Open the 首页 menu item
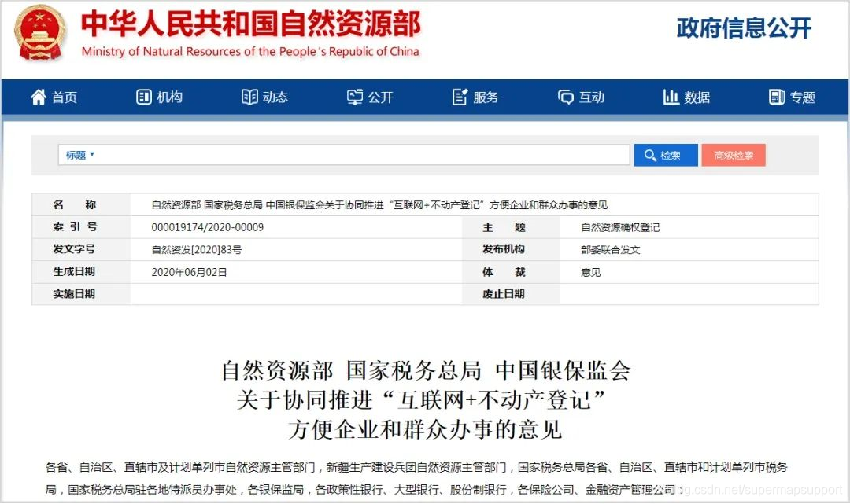The image size is (850, 504). point(54,97)
